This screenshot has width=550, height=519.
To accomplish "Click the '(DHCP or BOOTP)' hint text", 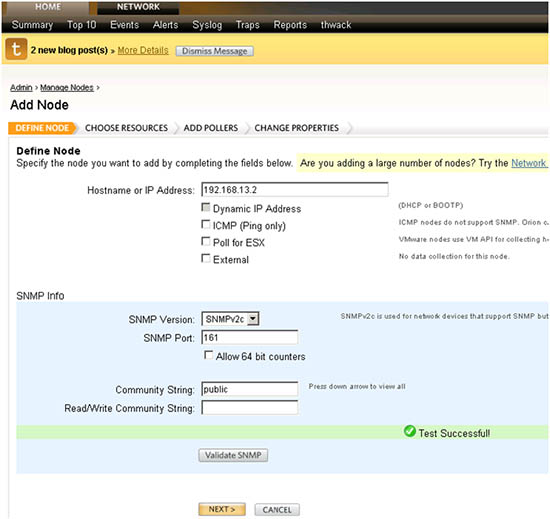I will [431, 205].
